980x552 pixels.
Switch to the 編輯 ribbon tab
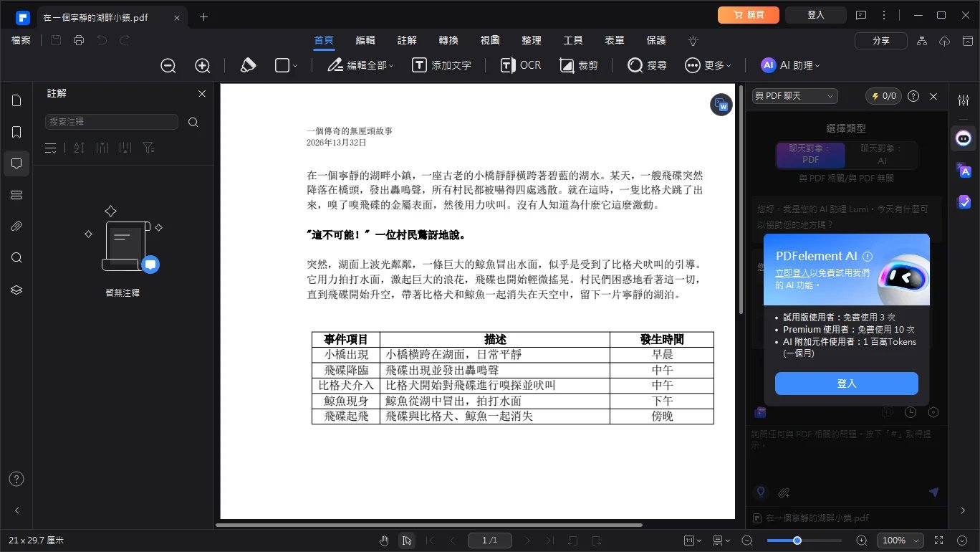[x=365, y=40]
